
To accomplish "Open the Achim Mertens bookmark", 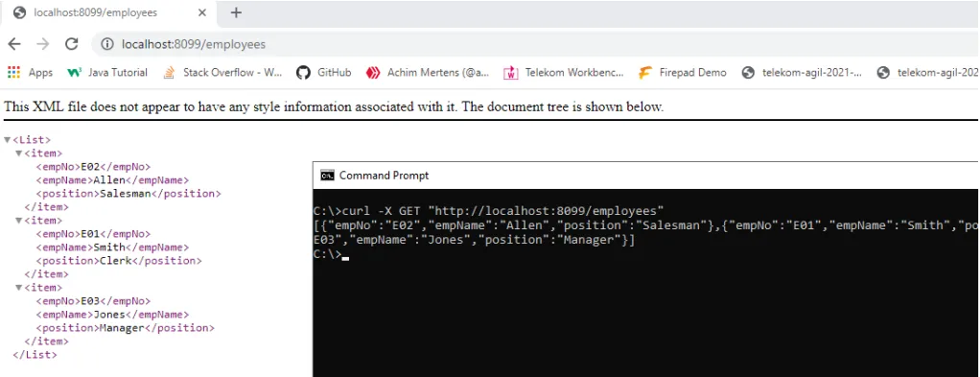I will [428, 73].
